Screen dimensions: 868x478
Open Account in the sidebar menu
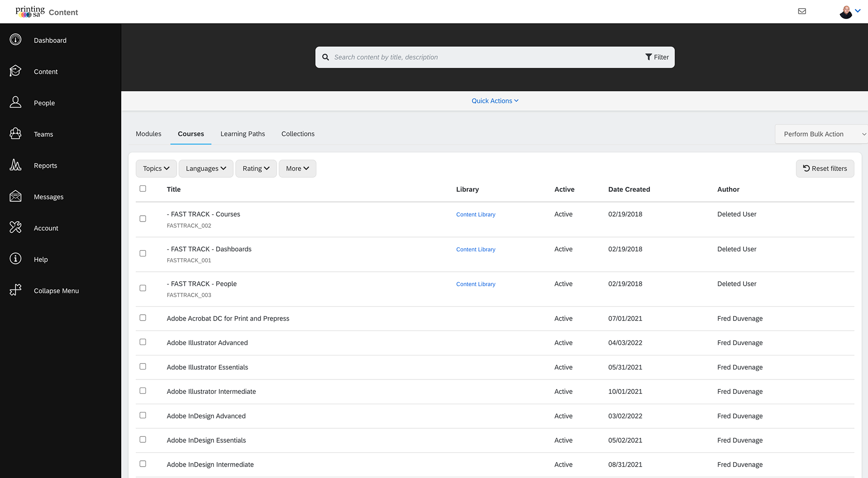[x=46, y=228]
